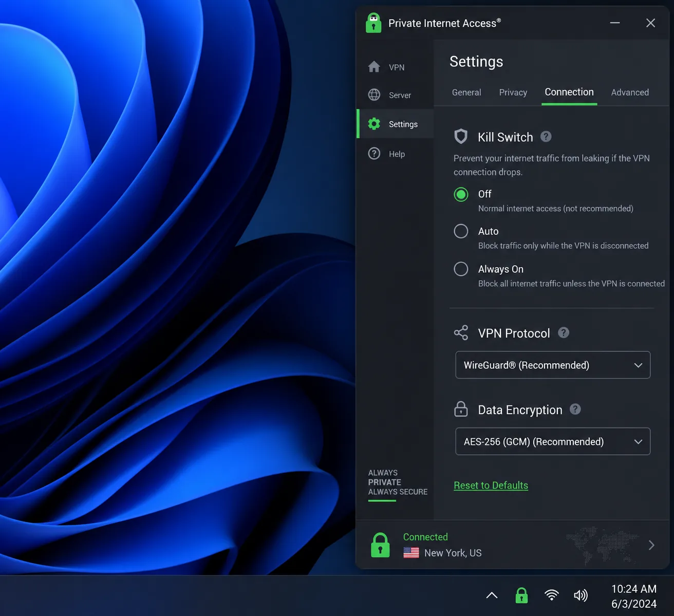Switch to the General tab

(x=466, y=92)
